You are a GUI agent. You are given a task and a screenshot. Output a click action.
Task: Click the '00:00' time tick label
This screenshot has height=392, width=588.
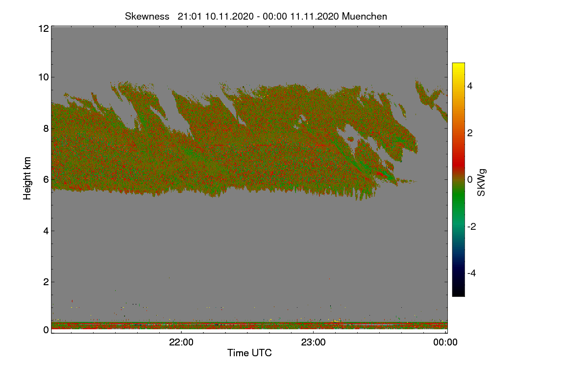(445, 343)
